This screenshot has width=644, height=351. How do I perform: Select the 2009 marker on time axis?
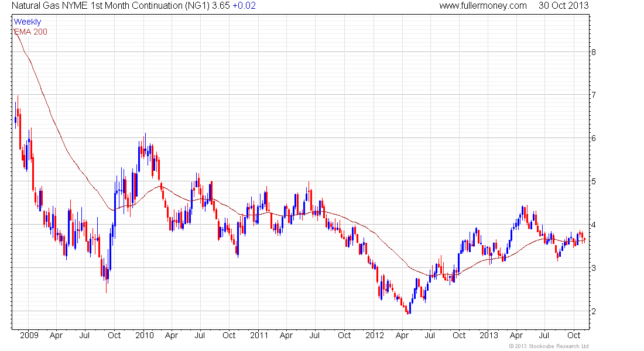(x=28, y=335)
